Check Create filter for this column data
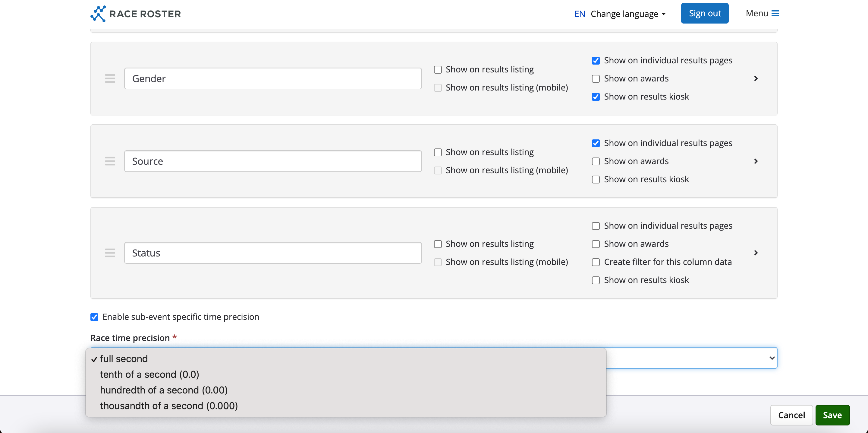The height and width of the screenshot is (433, 868). point(596,262)
